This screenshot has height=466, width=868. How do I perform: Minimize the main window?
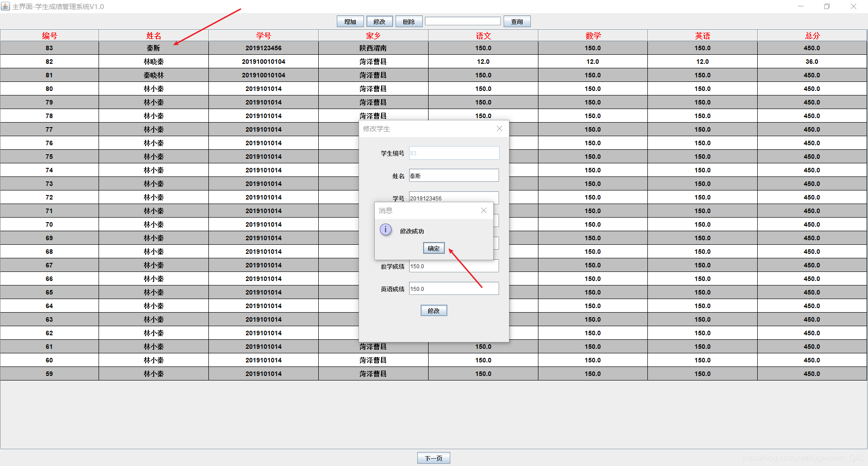coord(801,6)
